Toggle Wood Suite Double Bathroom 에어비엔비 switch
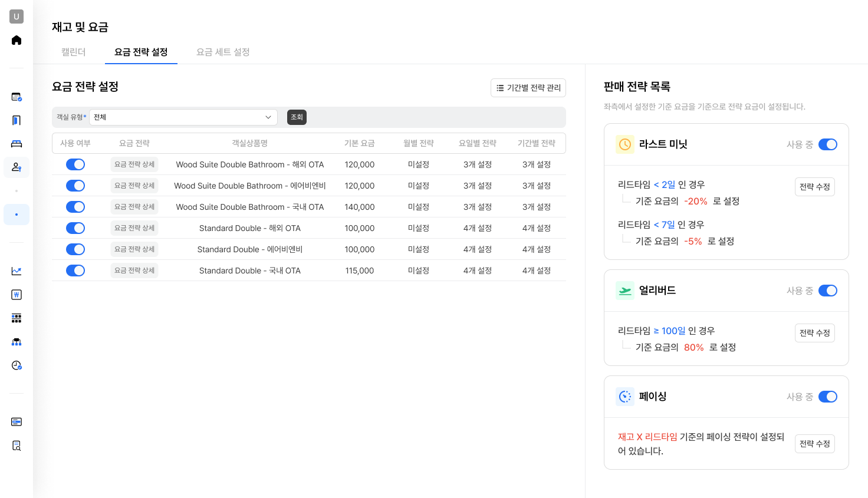Image resolution: width=868 pixels, height=498 pixels. pyautogui.click(x=75, y=186)
